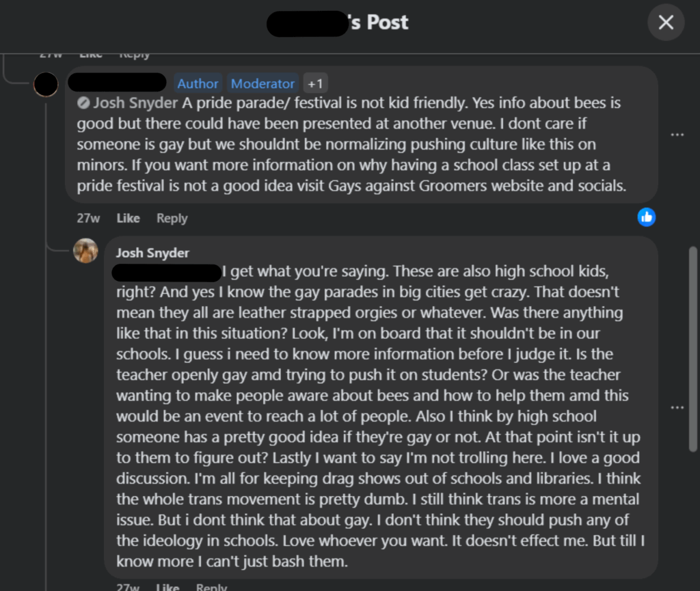Image resolution: width=700 pixels, height=591 pixels.
Task: Like Josh Snyder's long reply
Action: pyautogui.click(x=167, y=587)
